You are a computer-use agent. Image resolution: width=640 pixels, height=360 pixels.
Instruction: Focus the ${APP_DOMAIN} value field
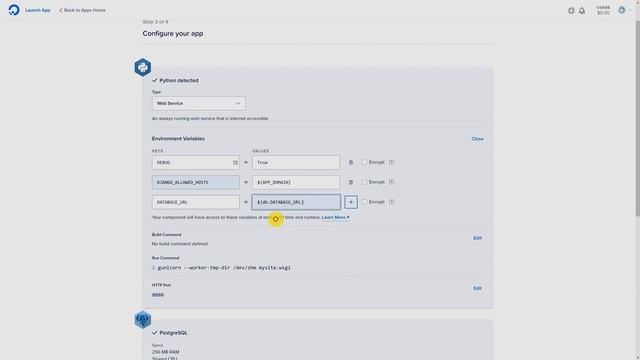[x=296, y=182]
